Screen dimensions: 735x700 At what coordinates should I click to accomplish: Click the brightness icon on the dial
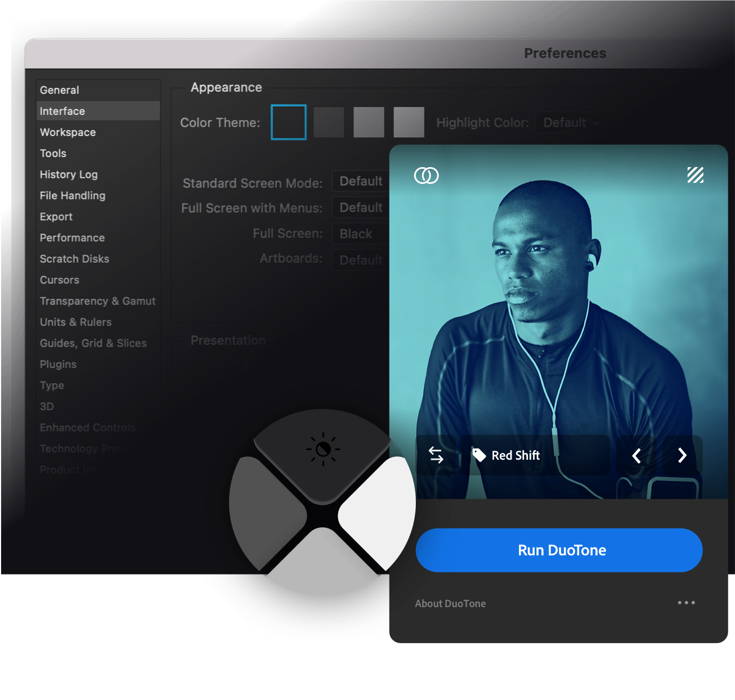323,449
